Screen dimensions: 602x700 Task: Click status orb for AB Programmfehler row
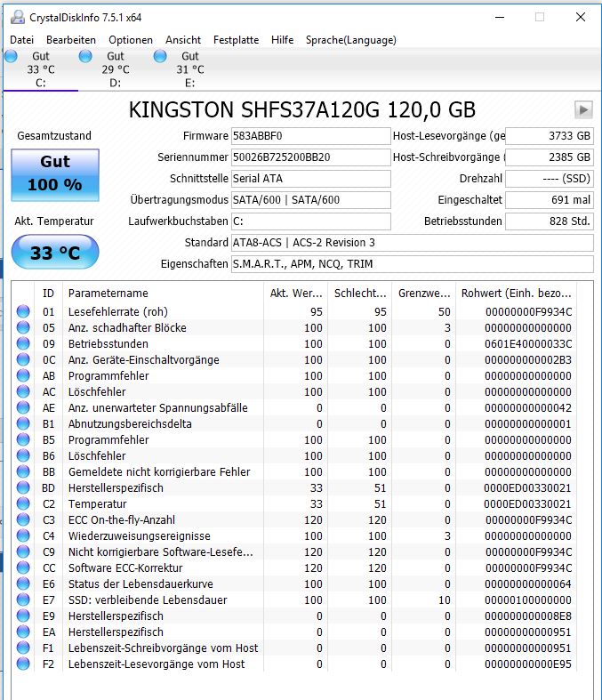tap(23, 375)
